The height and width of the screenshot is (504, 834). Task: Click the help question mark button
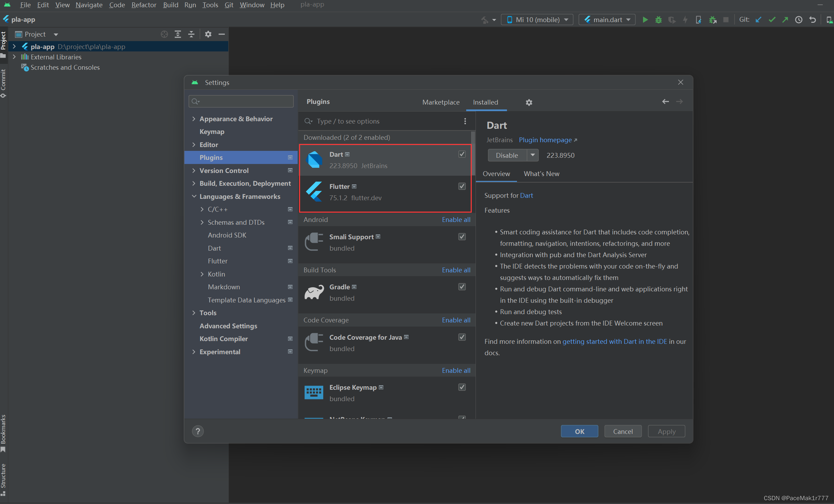tap(198, 431)
